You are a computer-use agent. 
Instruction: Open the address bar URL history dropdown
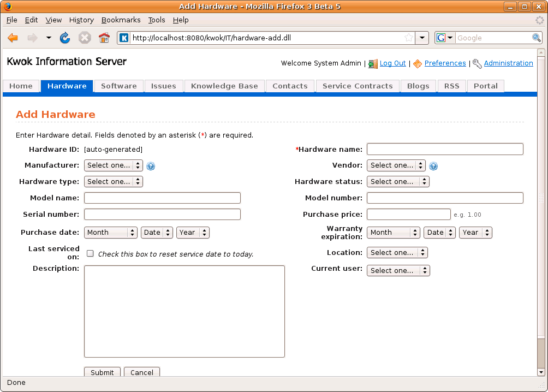click(x=422, y=38)
